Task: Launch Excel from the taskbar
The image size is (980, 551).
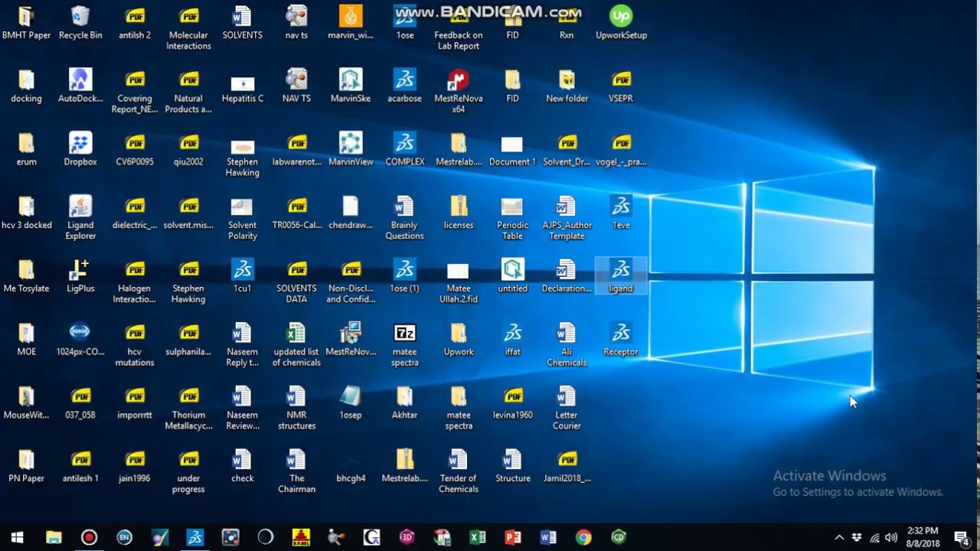Action: tap(478, 537)
